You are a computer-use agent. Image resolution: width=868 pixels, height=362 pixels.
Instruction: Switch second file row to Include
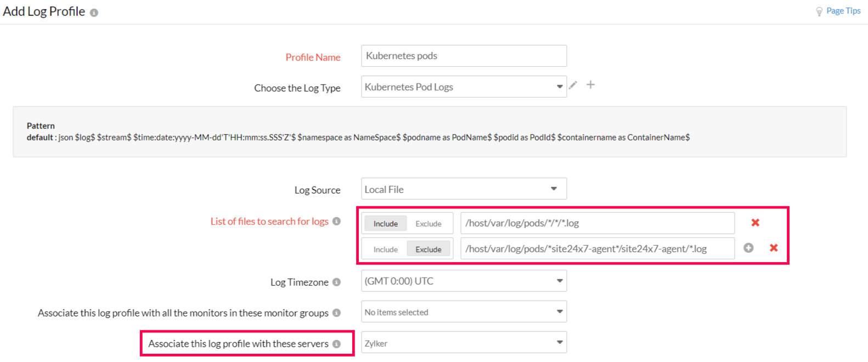[x=386, y=250]
